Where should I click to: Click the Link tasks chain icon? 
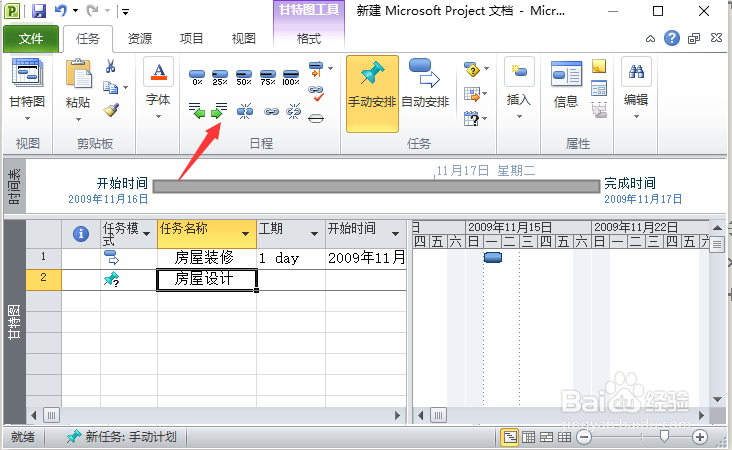point(271,111)
